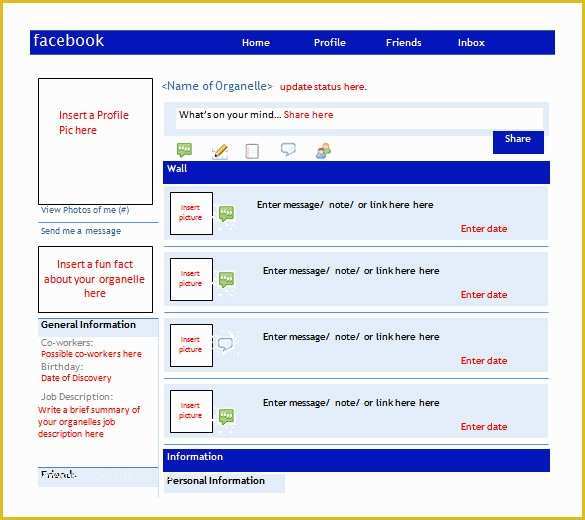
Task: Click 'Enter date' in the second wall post
Action: tap(484, 295)
